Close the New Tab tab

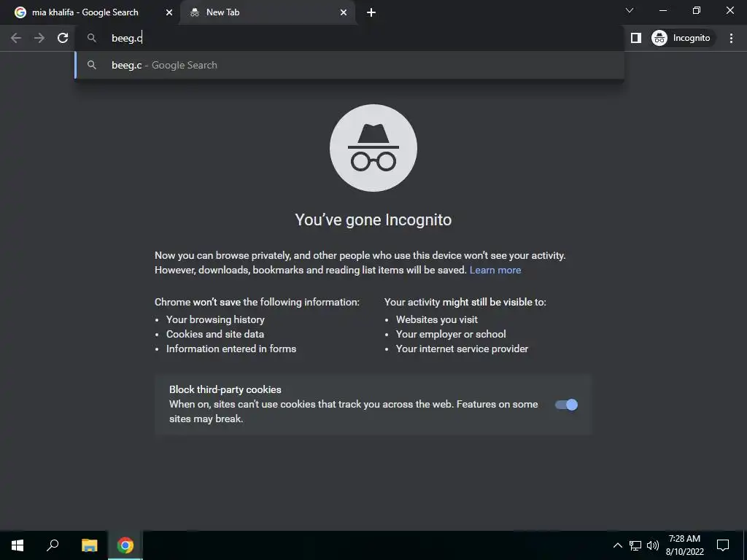click(x=344, y=13)
